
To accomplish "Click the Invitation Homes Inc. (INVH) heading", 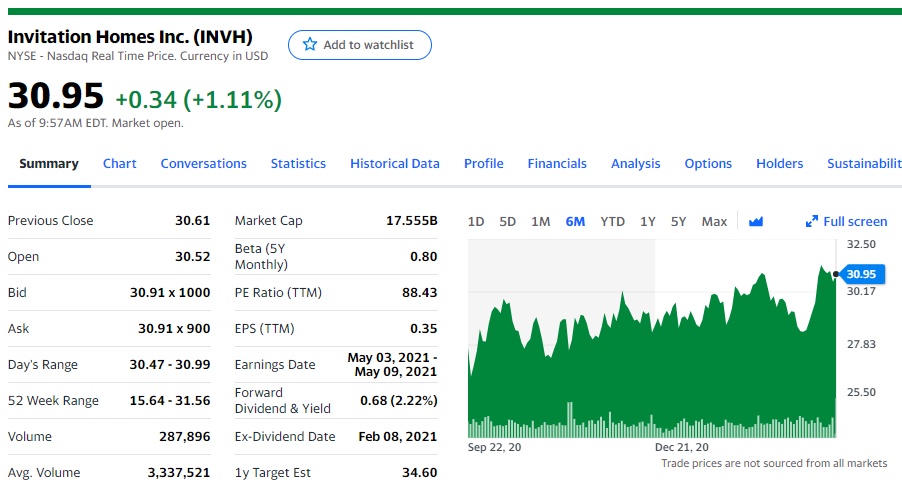I will (130, 37).
